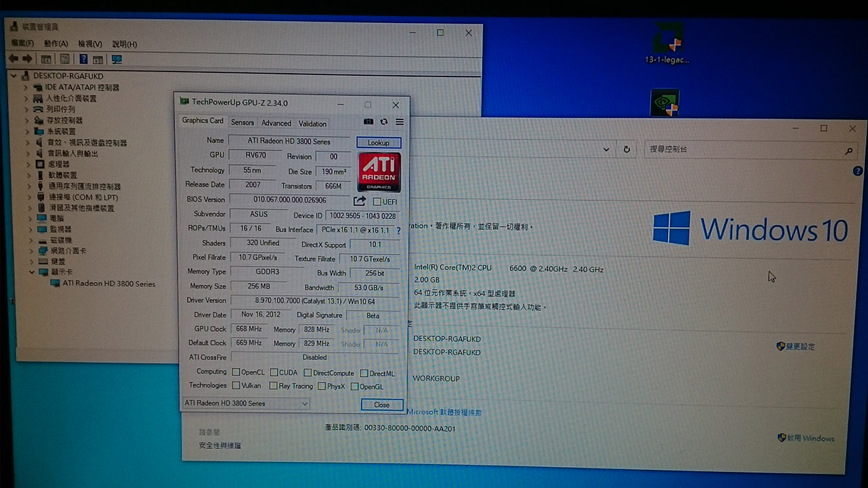Expand the IDE ATA/ATAPI 控制器 node
This screenshot has height=488, width=868.
[26, 87]
